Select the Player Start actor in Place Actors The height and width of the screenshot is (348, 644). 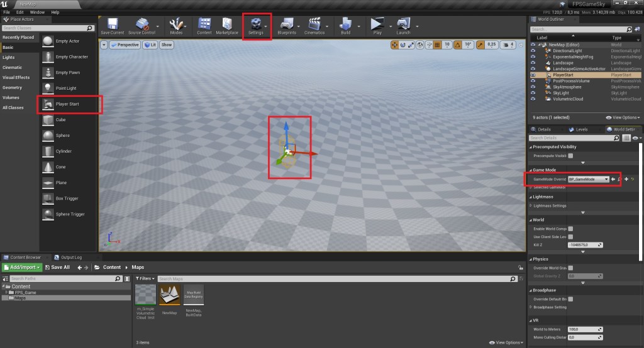click(69, 104)
